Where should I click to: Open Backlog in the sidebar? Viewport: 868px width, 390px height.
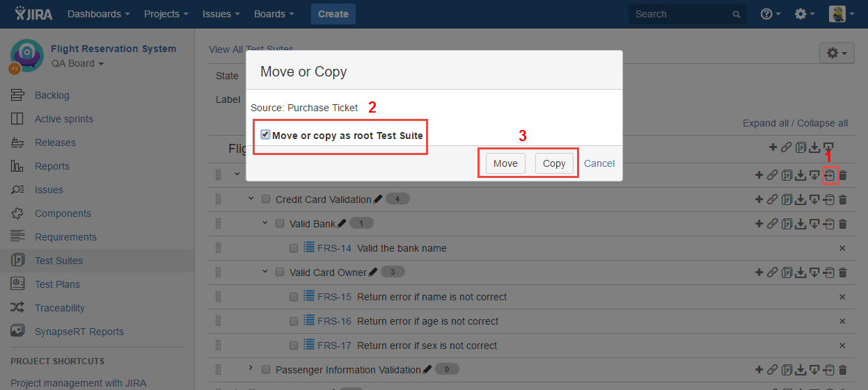pos(52,95)
